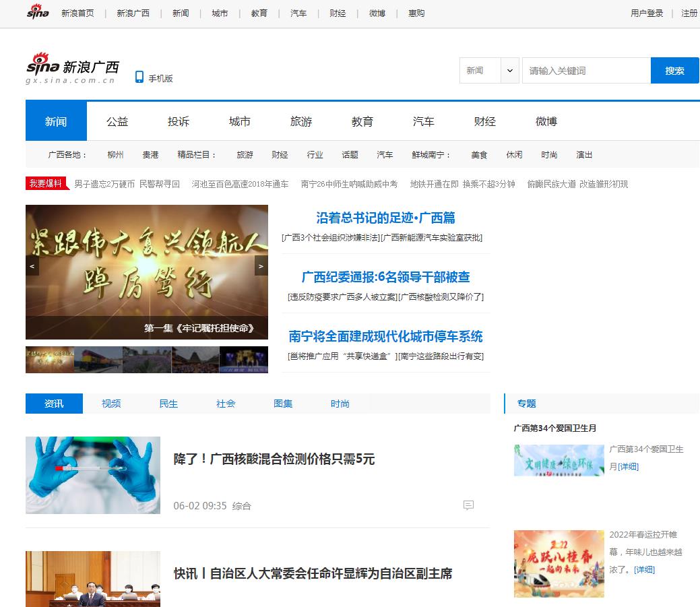The image size is (700, 607).
Task: Switch to the 民生 content tab
Action: [x=168, y=404]
